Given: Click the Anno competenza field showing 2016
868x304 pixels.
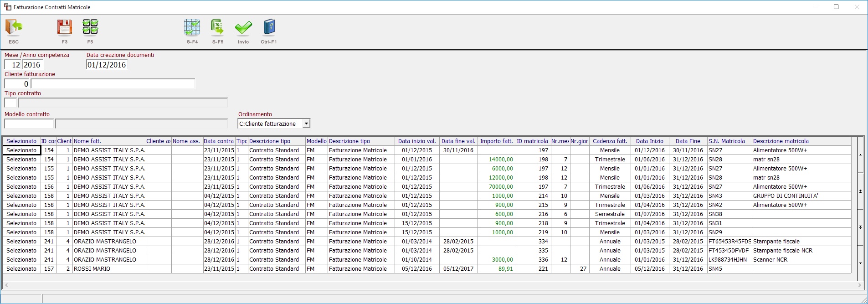Looking at the screenshot, I should pos(32,65).
